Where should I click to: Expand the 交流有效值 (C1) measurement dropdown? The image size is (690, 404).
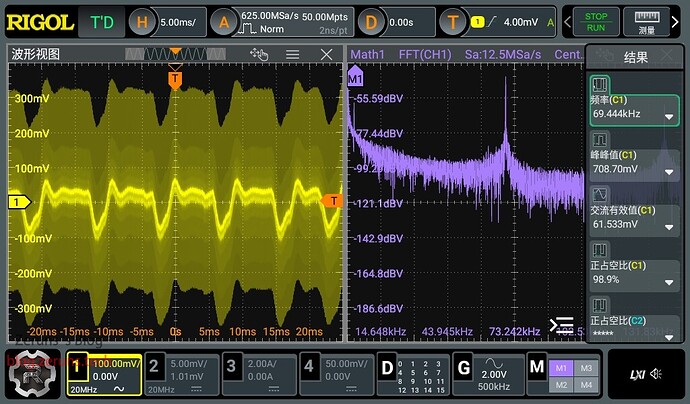(x=669, y=224)
